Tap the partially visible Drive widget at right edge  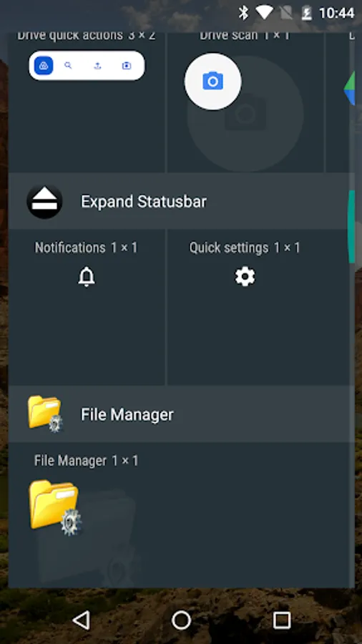point(349,88)
